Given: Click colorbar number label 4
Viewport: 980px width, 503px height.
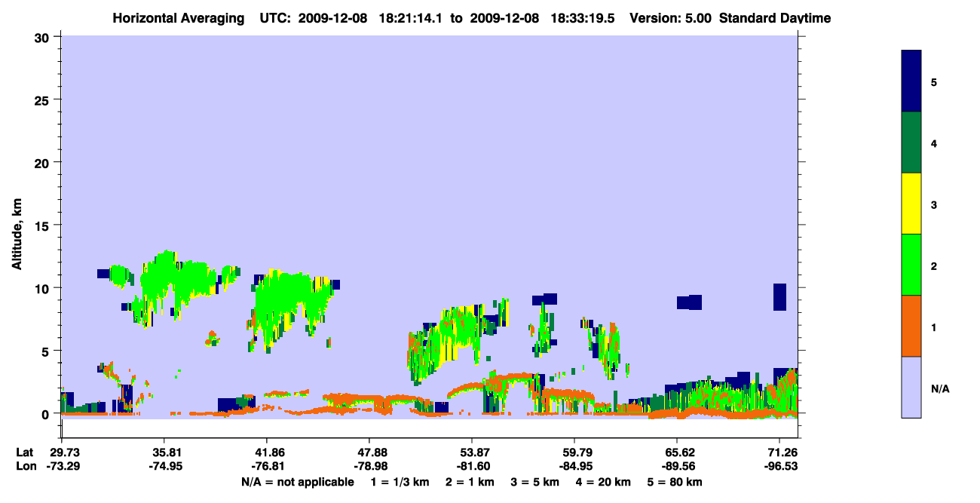Looking at the screenshot, I should [x=934, y=143].
